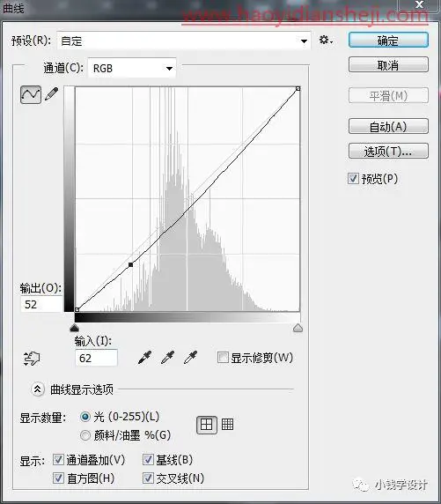Select the edit points curve tool
Image resolution: width=441 pixels, height=504 pixels.
click(x=31, y=94)
